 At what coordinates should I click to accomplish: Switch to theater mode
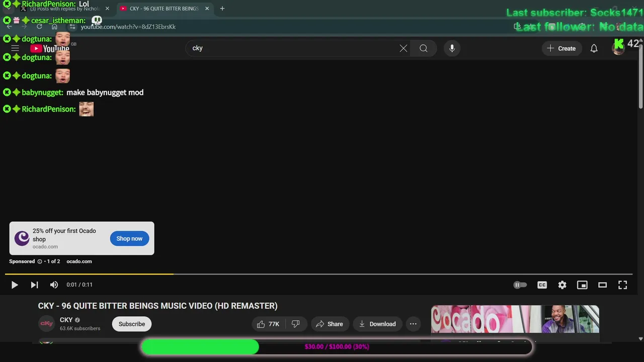pyautogui.click(x=602, y=285)
